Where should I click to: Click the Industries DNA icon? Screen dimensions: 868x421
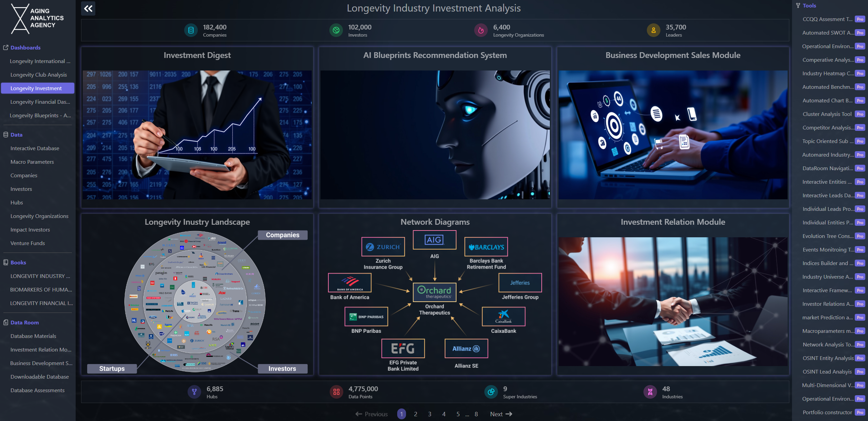(650, 392)
